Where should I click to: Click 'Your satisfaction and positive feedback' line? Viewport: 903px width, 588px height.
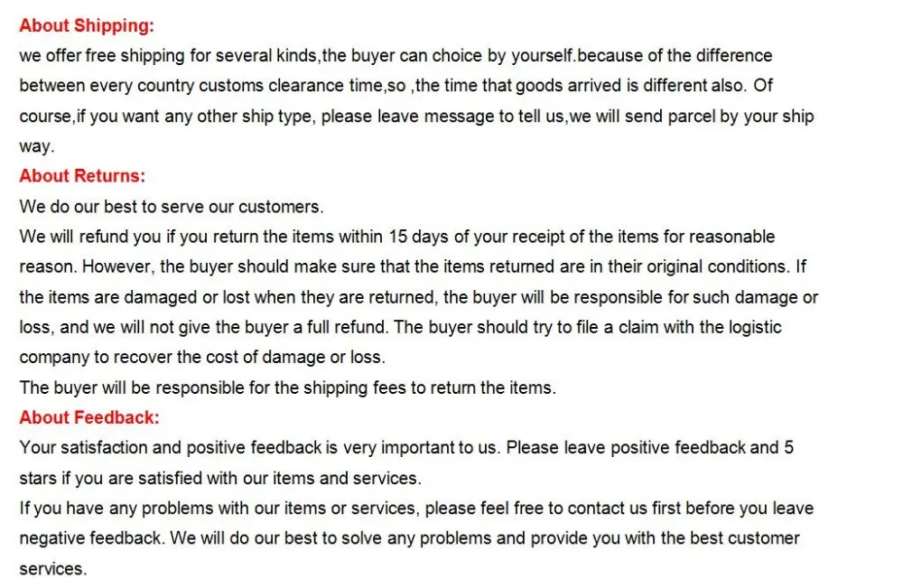(x=406, y=447)
